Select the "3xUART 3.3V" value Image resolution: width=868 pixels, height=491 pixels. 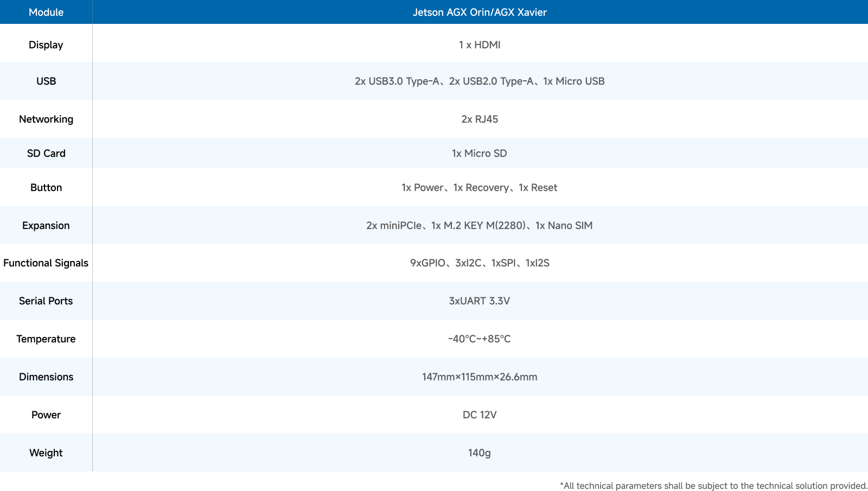point(480,301)
